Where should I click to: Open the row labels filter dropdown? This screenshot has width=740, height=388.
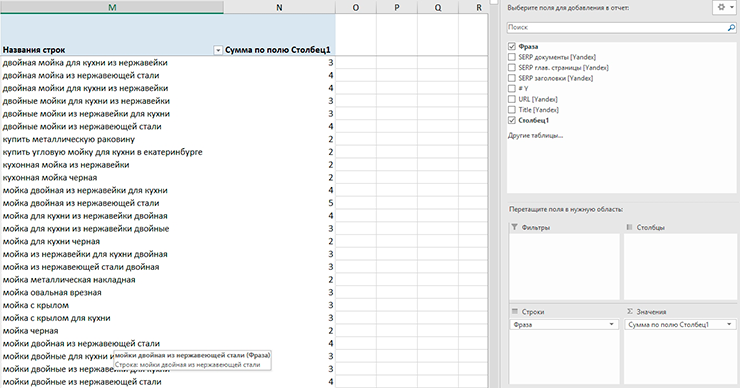pos(218,51)
